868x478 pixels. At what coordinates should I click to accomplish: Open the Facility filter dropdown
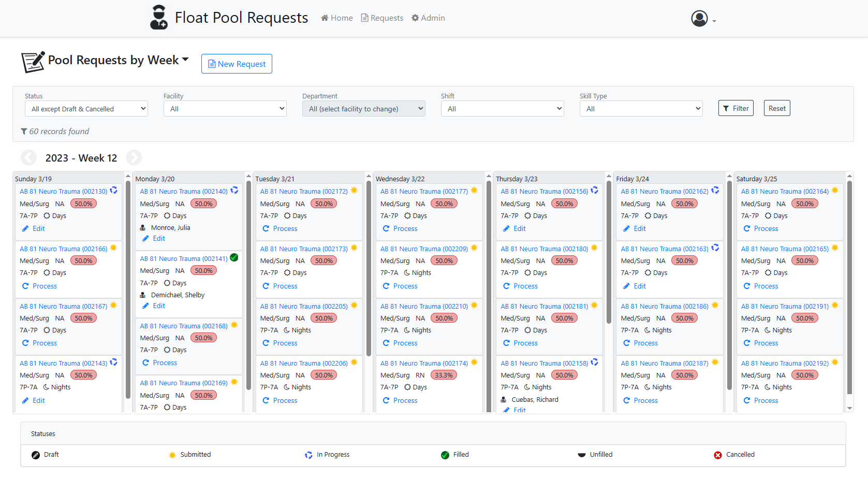click(225, 109)
